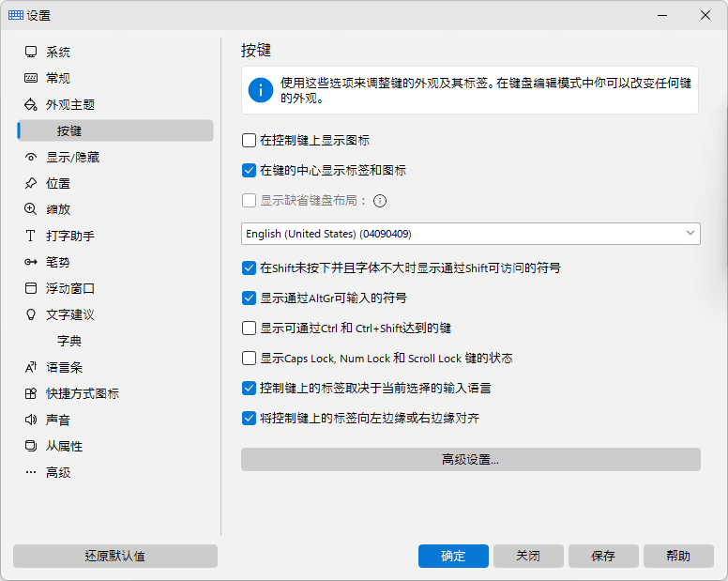Click the 缩放 label in the sidebar
This screenshot has height=581, width=728.
[x=58, y=209]
